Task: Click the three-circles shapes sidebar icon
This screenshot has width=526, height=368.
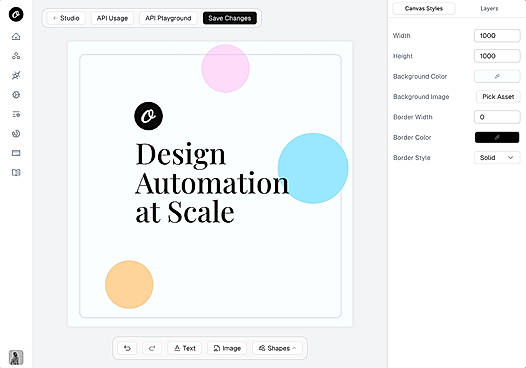Action: pos(16,56)
